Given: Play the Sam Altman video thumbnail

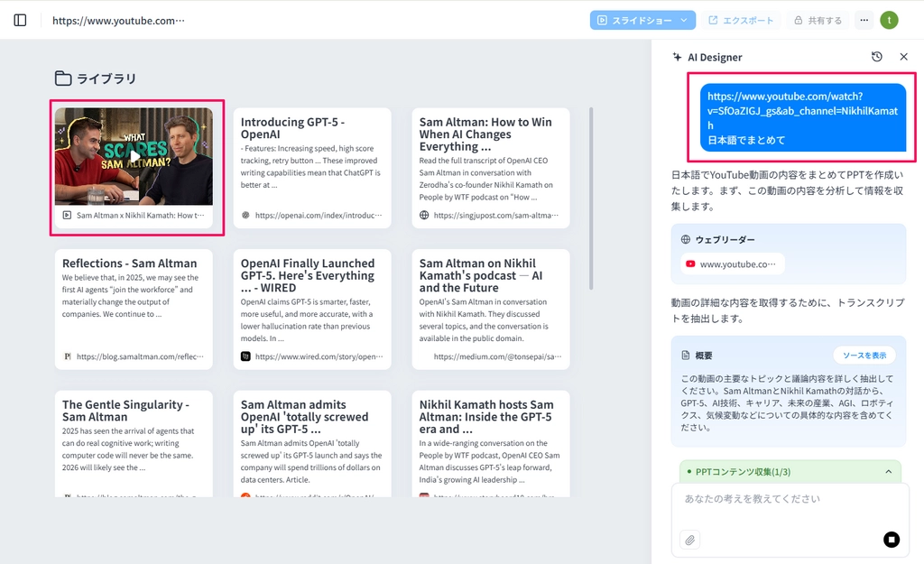Looking at the screenshot, I should pos(134,156).
